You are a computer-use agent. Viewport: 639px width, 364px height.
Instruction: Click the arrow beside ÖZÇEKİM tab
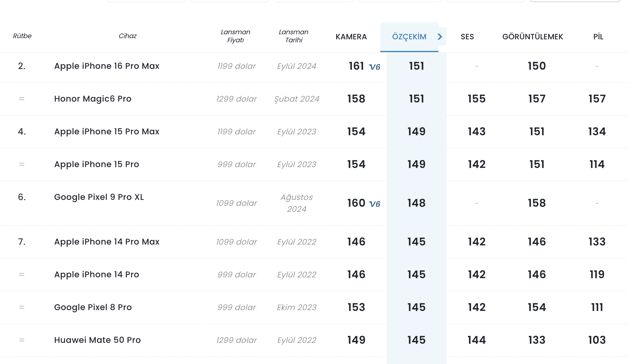440,37
